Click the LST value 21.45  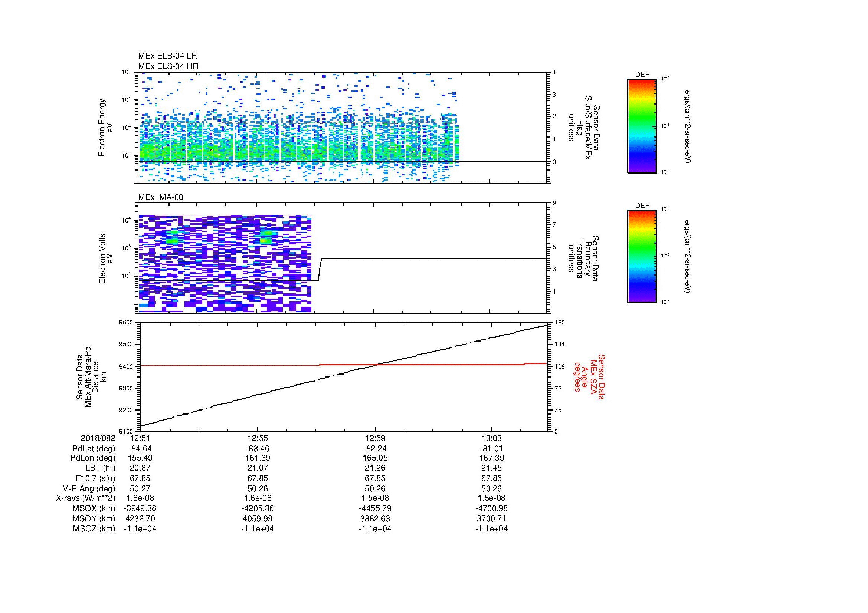491,468
